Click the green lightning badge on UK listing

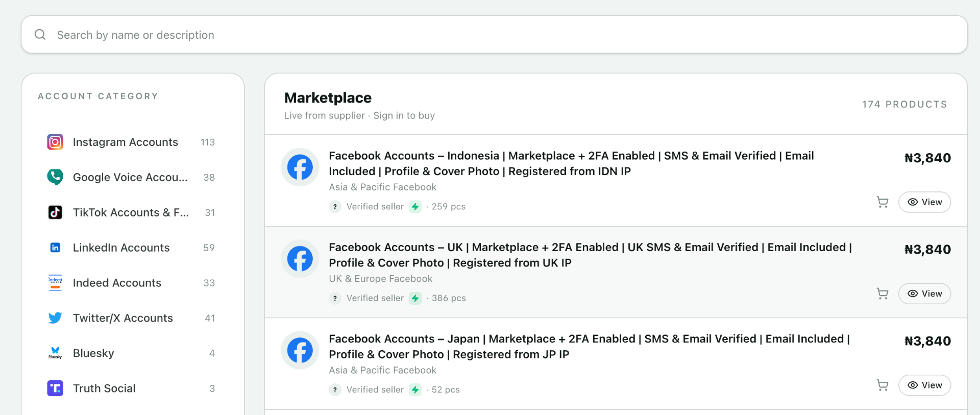tap(415, 298)
